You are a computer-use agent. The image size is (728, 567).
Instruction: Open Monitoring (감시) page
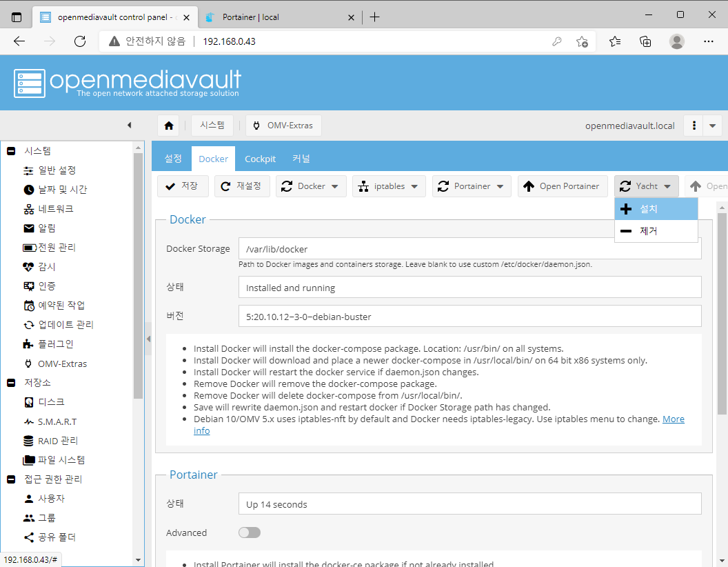tap(39, 266)
